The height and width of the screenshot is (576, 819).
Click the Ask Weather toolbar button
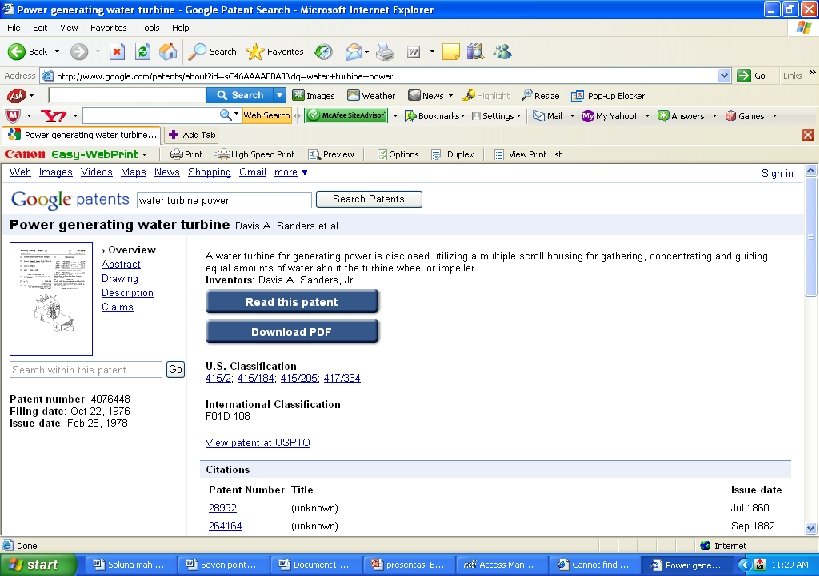371,96
